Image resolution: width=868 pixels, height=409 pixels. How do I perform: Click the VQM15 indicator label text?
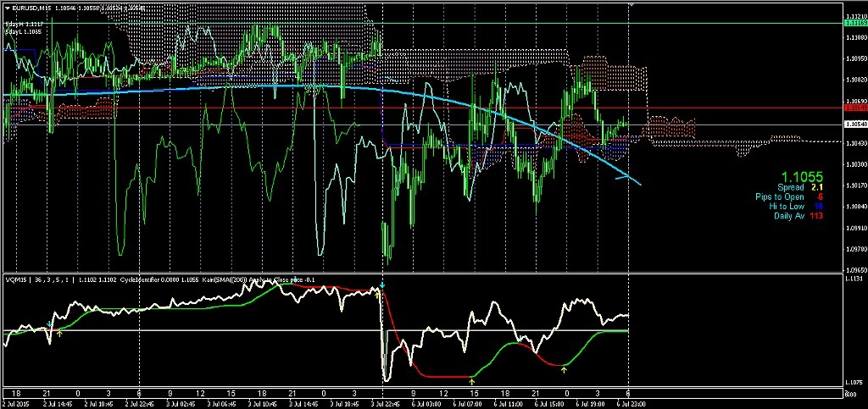point(15,280)
